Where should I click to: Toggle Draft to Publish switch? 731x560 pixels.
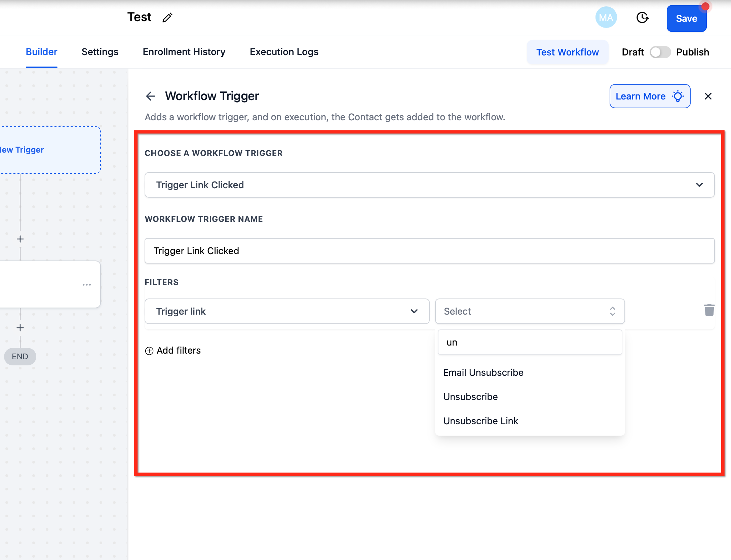(660, 52)
